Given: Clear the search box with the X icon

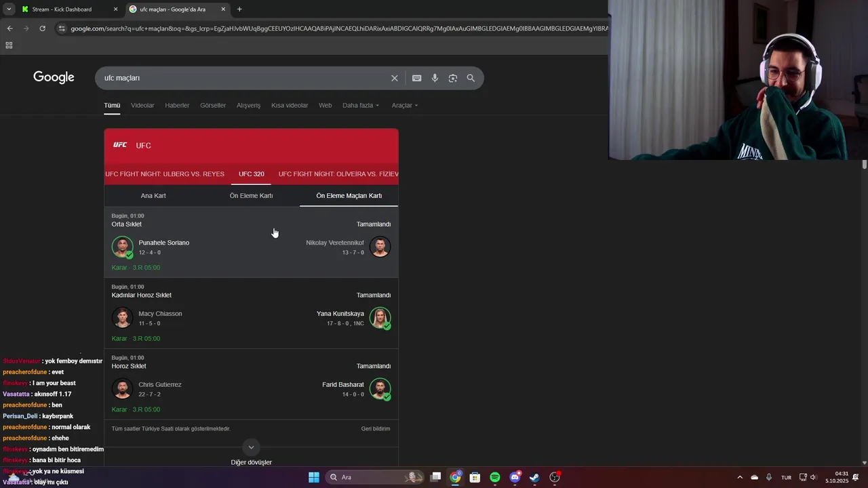Looking at the screenshot, I should coord(395,78).
